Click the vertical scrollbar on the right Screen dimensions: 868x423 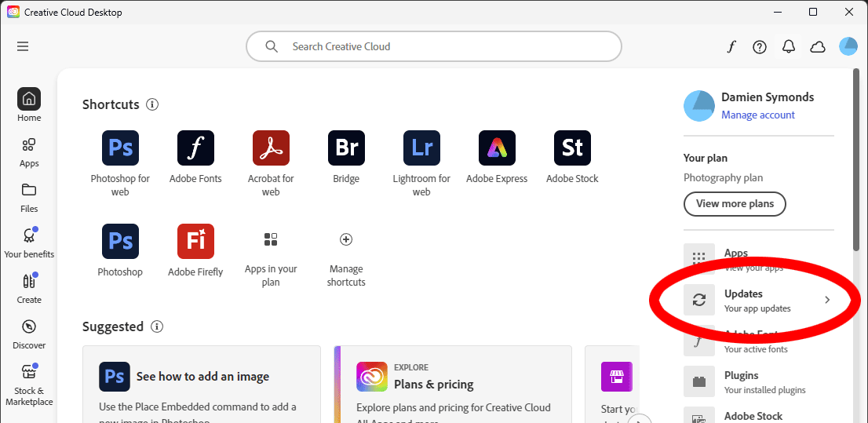(x=856, y=157)
